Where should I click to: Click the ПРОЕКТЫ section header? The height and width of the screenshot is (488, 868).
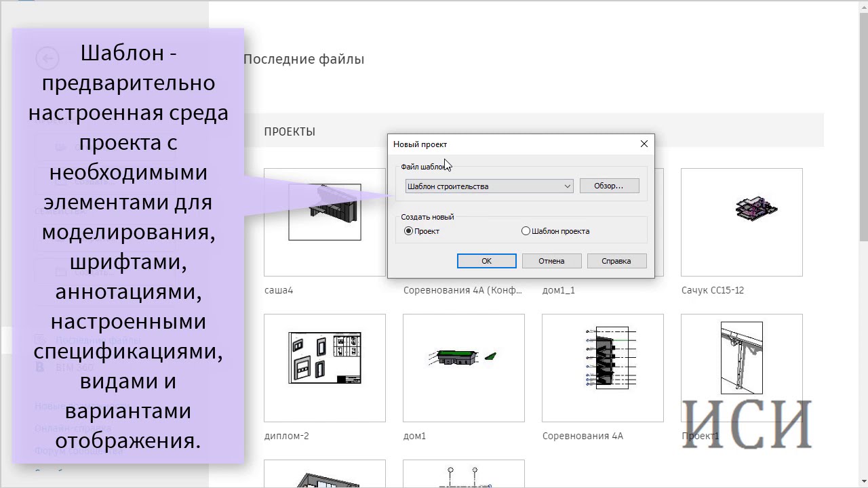pos(290,131)
